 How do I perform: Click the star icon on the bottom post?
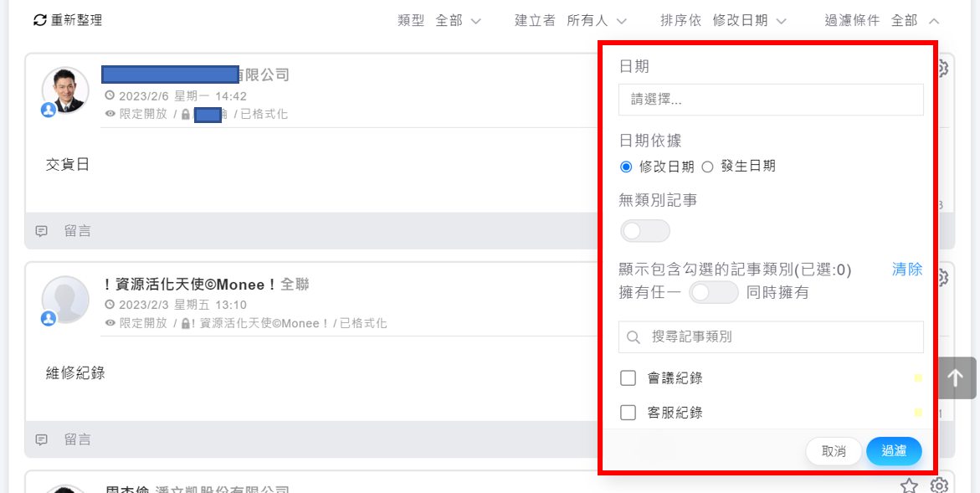click(x=909, y=485)
